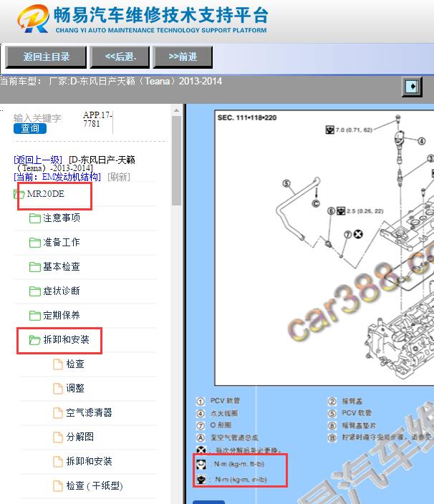
Task: Click the 7.0 torque wrench symbol in diagram
Action: [329, 130]
